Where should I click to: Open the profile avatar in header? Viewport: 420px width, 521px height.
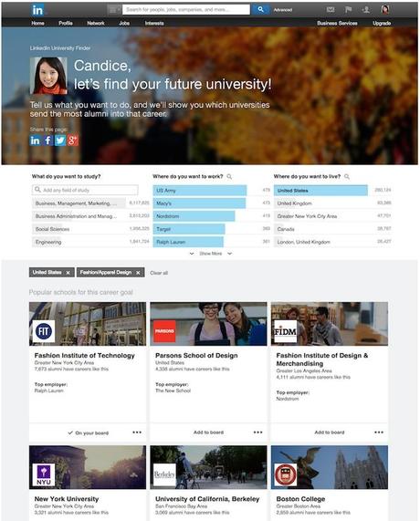coord(385,9)
